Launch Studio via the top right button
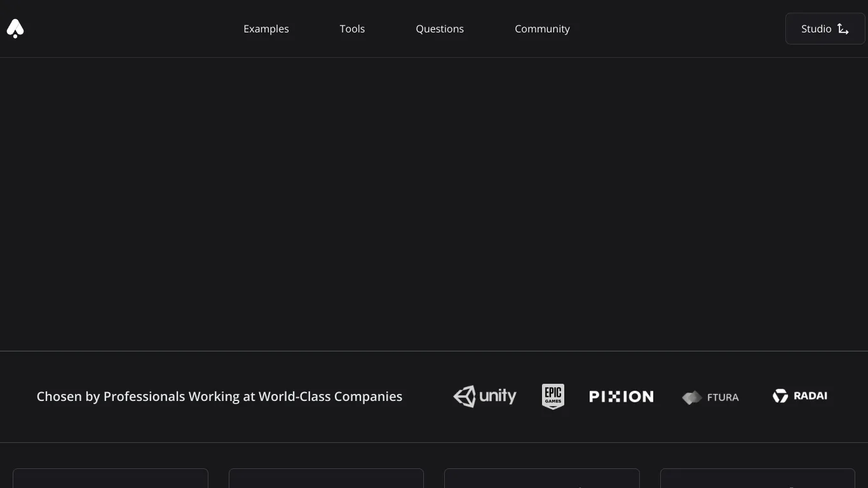The width and height of the screenshot is (868, 488). 824,29
